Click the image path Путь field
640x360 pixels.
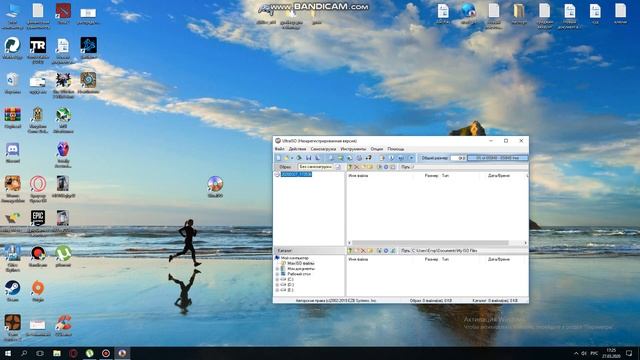(x=463, y=167)
